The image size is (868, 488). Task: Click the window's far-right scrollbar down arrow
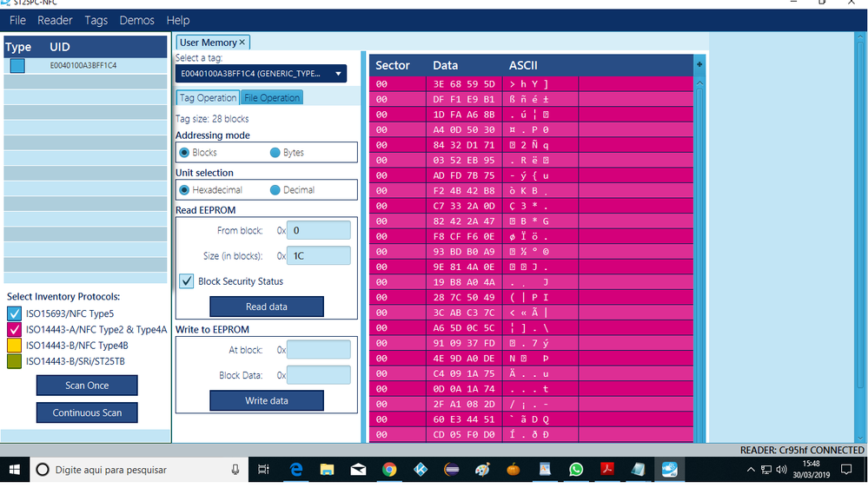click(862, 437)
